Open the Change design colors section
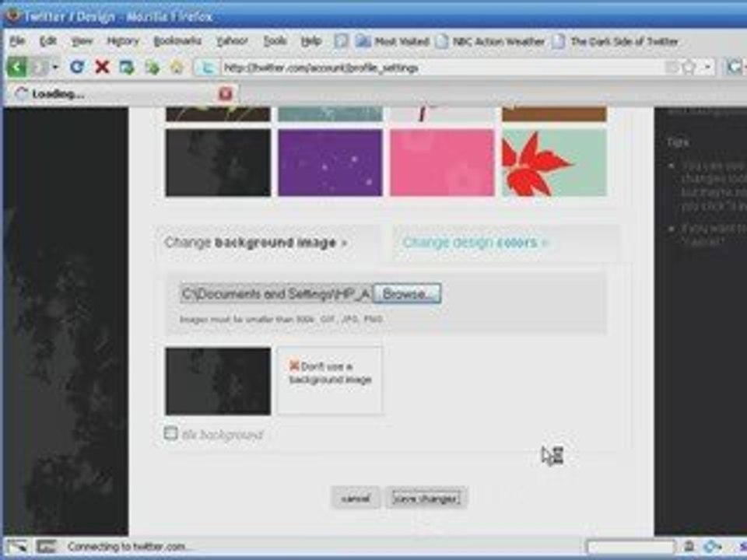 (x=475, y=243)
